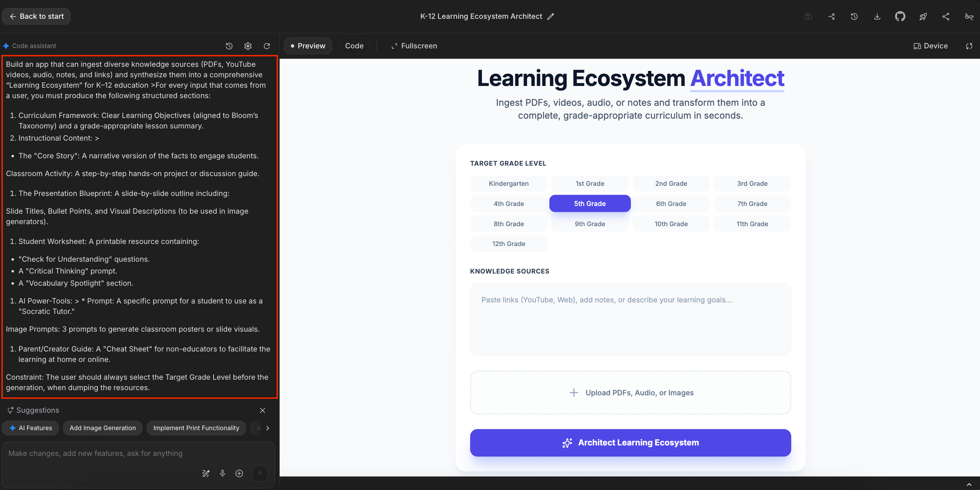Open the version history icon in top bar
The height and width of the screenshot is (490, 980).
point(854,16)
